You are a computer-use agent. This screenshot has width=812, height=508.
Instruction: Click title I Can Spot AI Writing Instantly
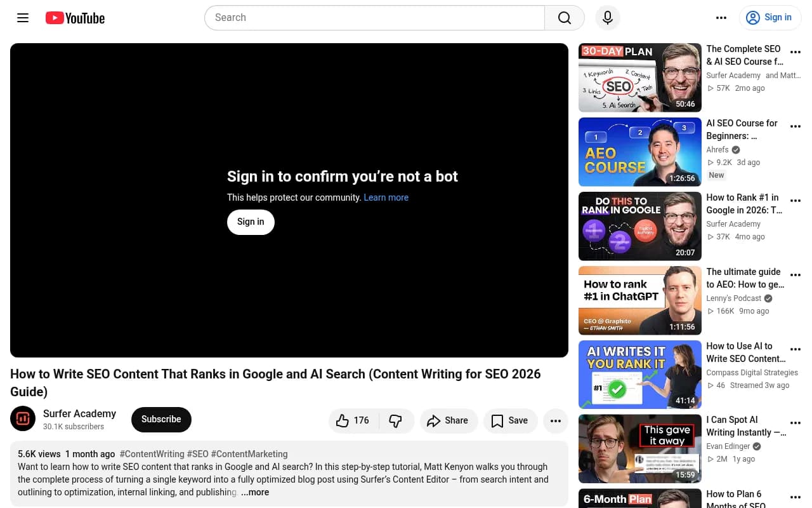[747, 426]
